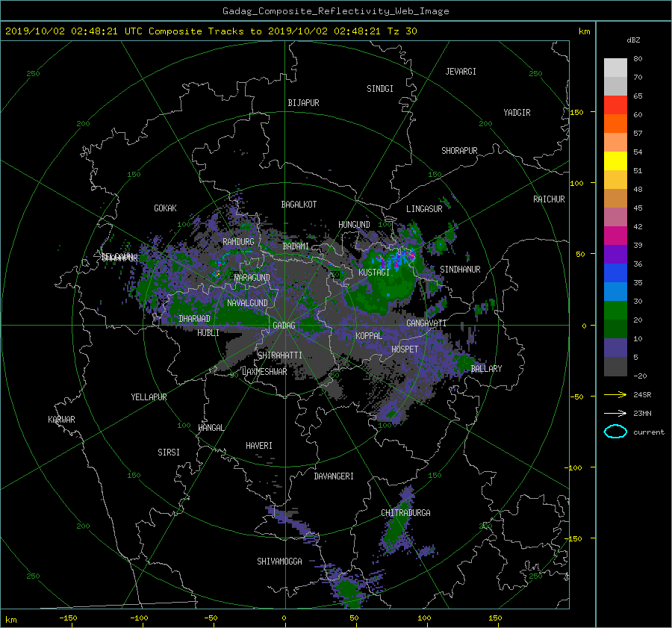This screenshot has width=672, height=628.
Task: Click the SHIRAHATTI city label
Action: click(x=280, y=355)
